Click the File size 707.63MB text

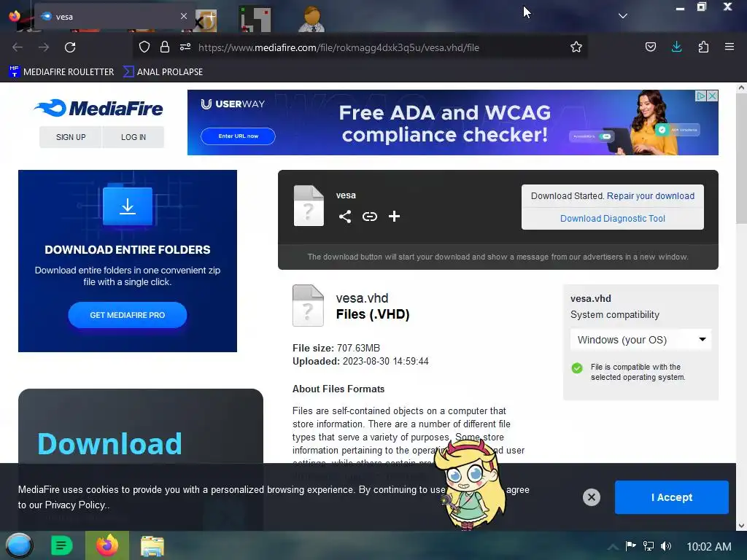(x=336, y=348)
